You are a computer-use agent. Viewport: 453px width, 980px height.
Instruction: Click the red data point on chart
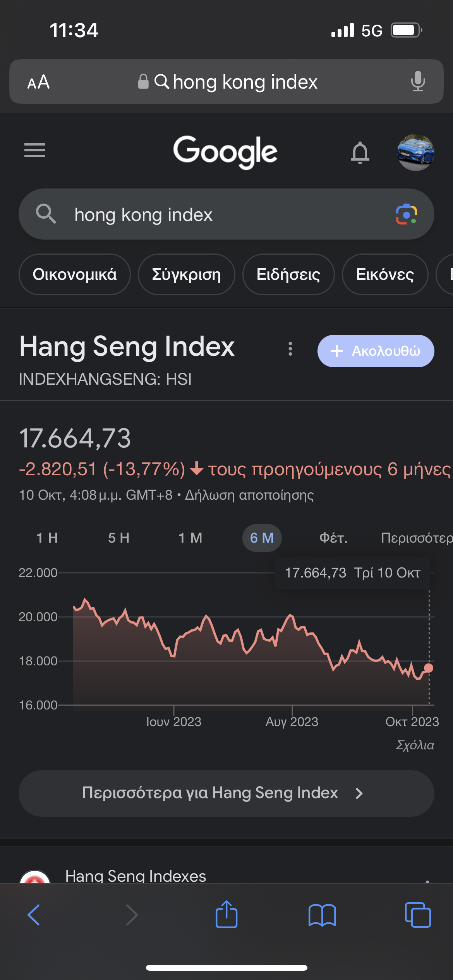click(429, 668)
